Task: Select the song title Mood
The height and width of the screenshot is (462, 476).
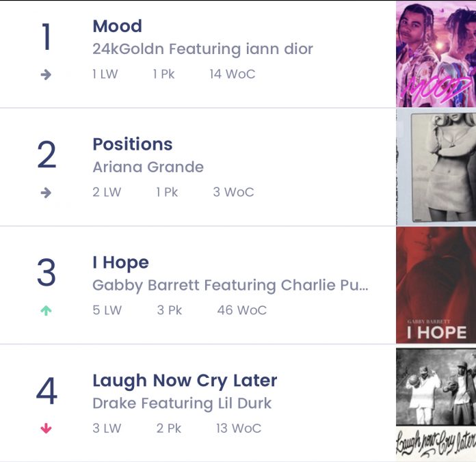Action: pyautogui.click(x=117, y=26)
